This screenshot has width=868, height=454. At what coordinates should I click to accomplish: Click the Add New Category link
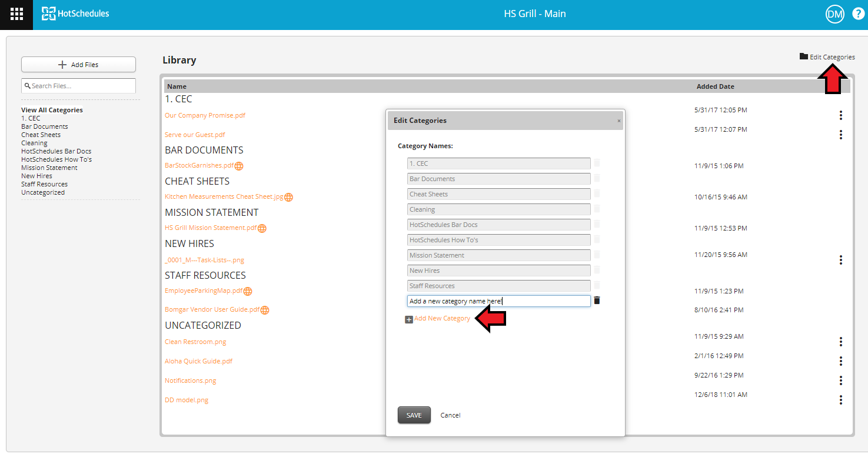(442, 318)
